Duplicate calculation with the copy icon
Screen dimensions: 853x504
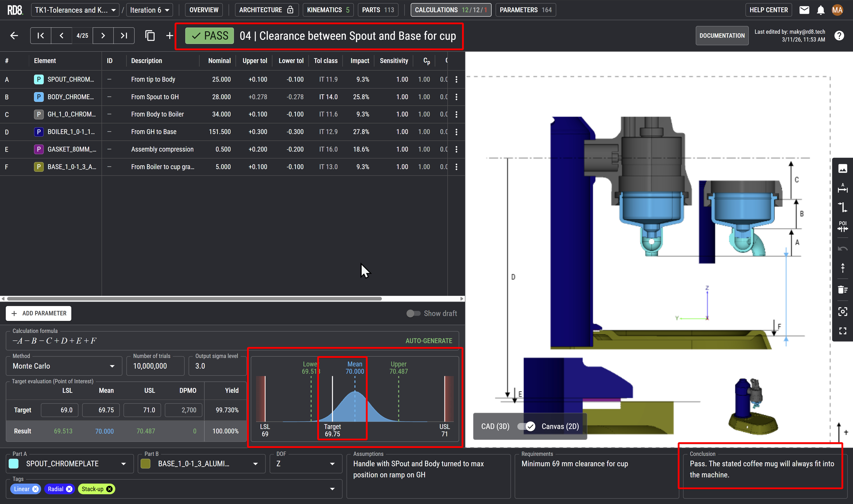click(150, 36)
